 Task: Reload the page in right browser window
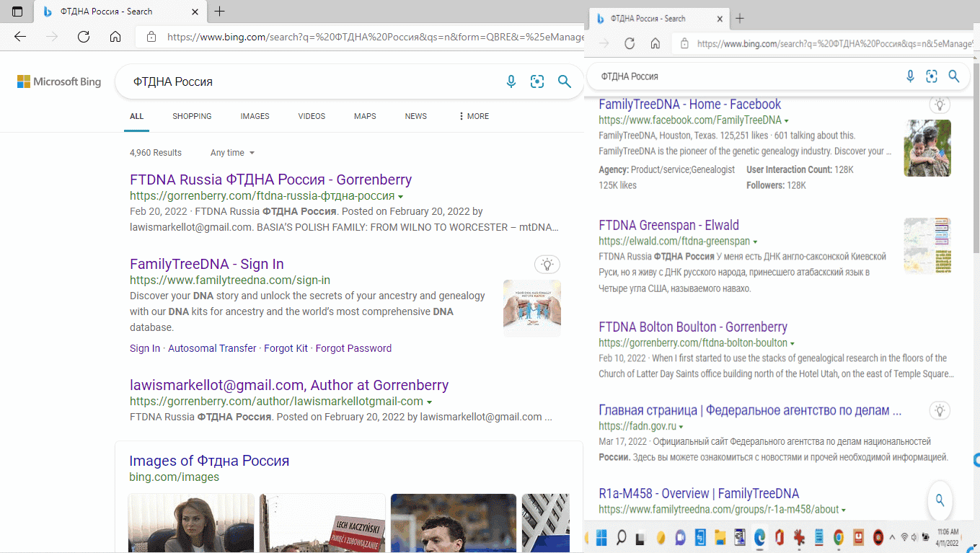tap(630, 43)
